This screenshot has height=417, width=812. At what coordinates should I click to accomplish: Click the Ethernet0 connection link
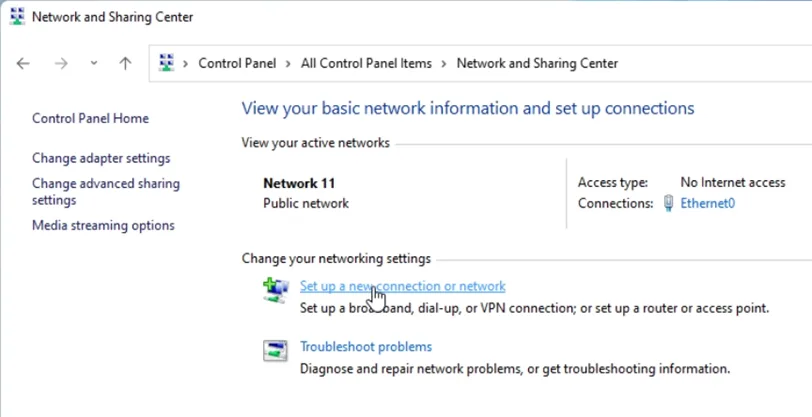(x=707, y=203)
